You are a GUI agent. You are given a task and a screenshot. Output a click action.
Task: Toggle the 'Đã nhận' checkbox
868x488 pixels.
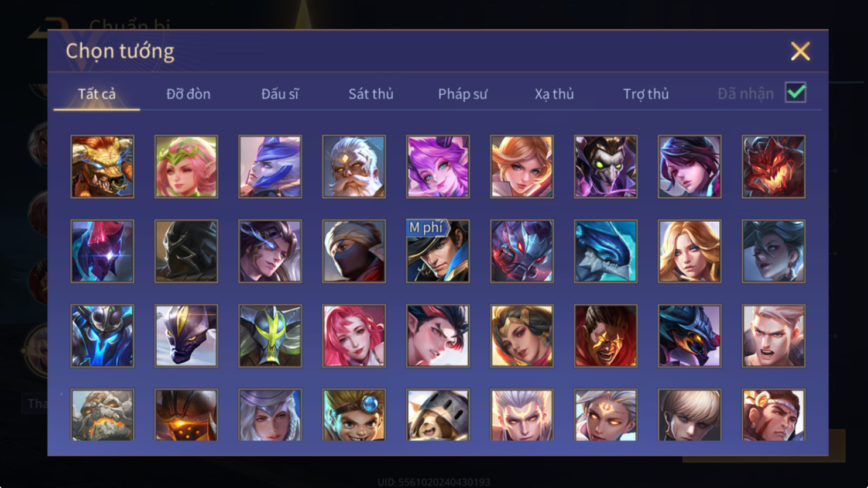point(795,92)
